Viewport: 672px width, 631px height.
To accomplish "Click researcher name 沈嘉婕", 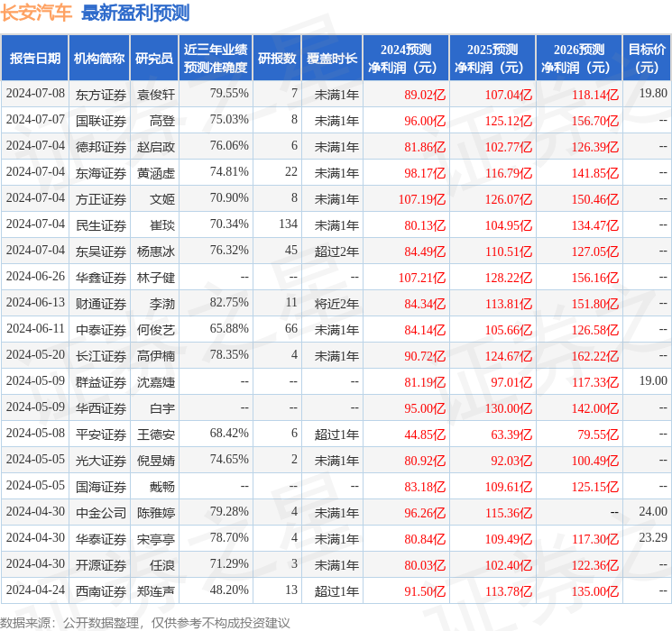I will [x=156, y=382].
